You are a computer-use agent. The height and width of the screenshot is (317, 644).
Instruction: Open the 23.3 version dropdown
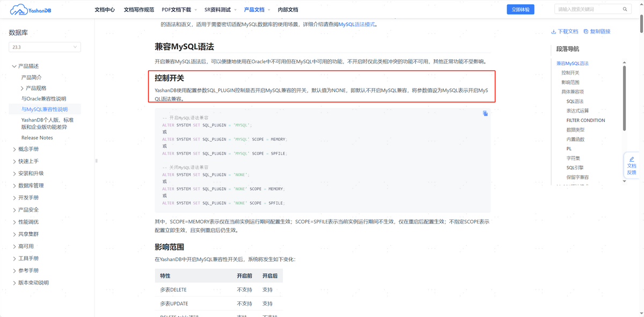click(x=45, y=47)
